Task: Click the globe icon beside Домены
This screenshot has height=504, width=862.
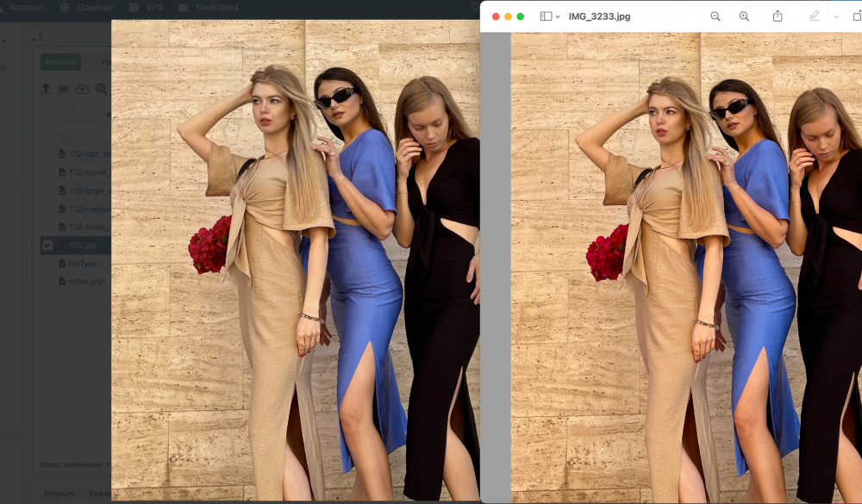Action: point(65,7)
